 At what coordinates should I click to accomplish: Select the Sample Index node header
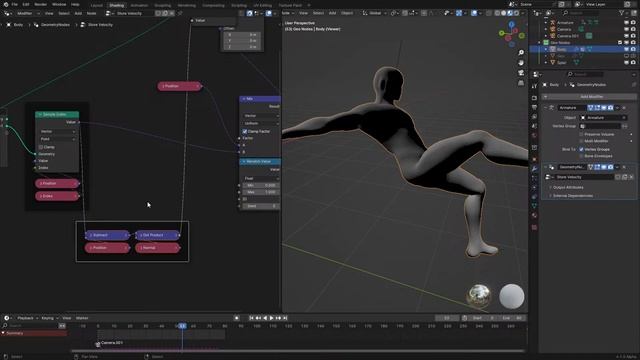click(x=57, y=115)
